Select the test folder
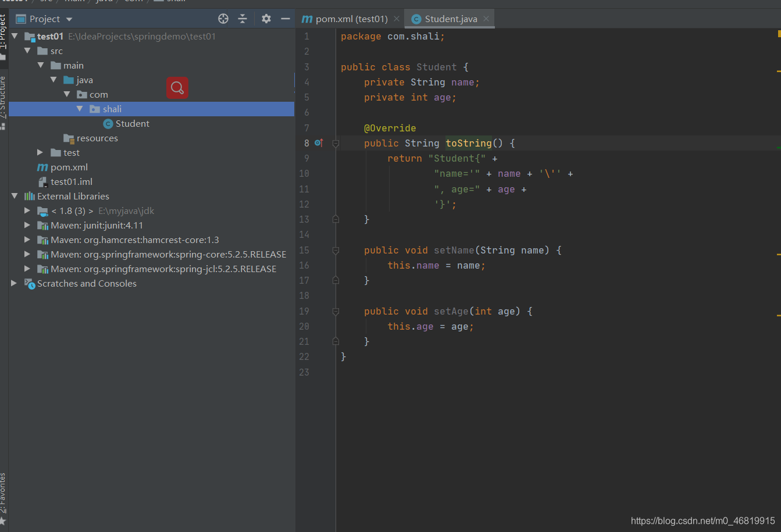The height and width of the screenshot is (532, 781). pyautogui.click(x=72, y=152)
